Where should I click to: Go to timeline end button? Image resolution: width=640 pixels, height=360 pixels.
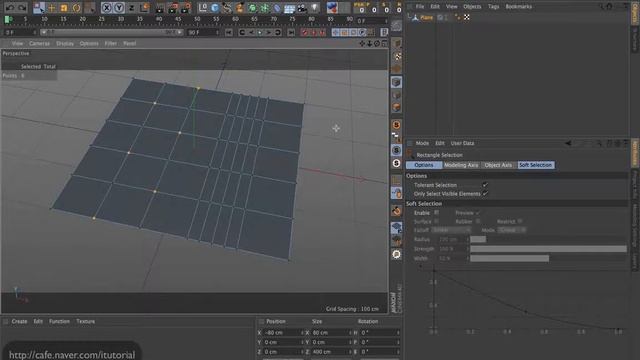[x=291, y=32]
